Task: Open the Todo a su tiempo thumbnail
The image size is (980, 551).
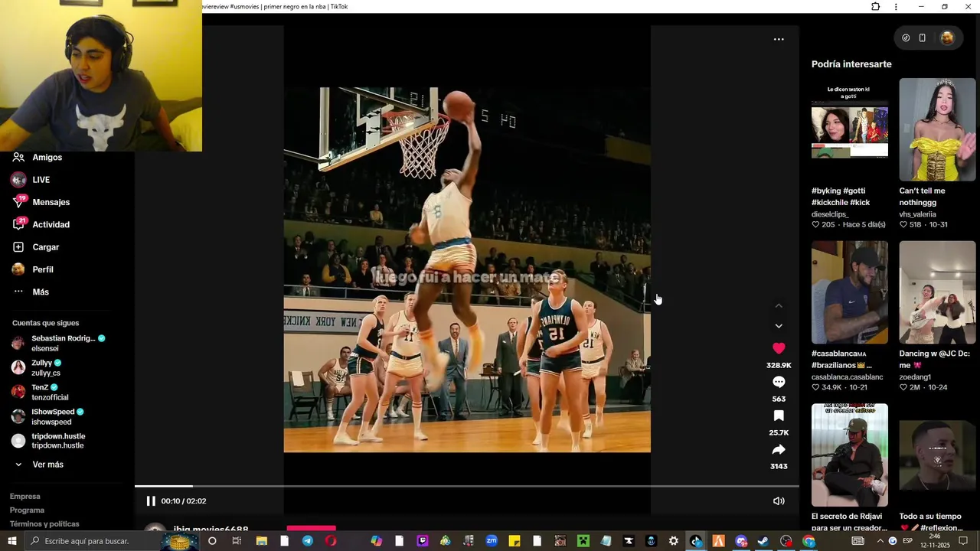Action: click(937, 455)
